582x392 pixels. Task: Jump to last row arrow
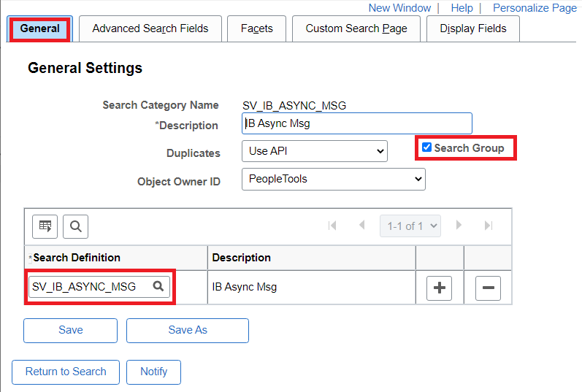489,226
